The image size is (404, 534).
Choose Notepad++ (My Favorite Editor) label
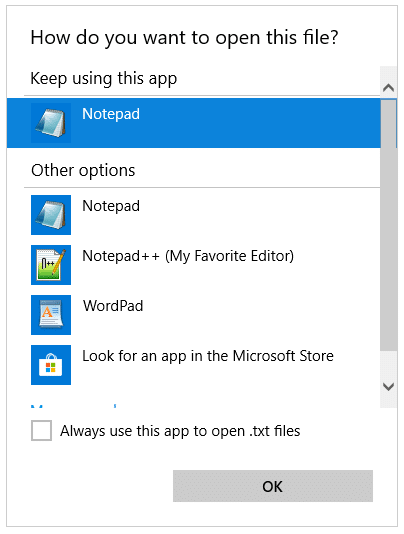click(x=188, y=256)
